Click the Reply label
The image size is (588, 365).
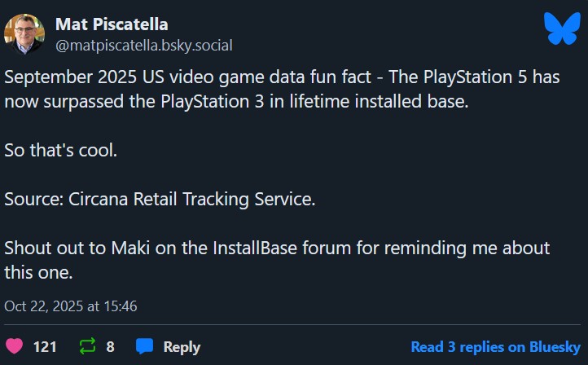point(182,346)
